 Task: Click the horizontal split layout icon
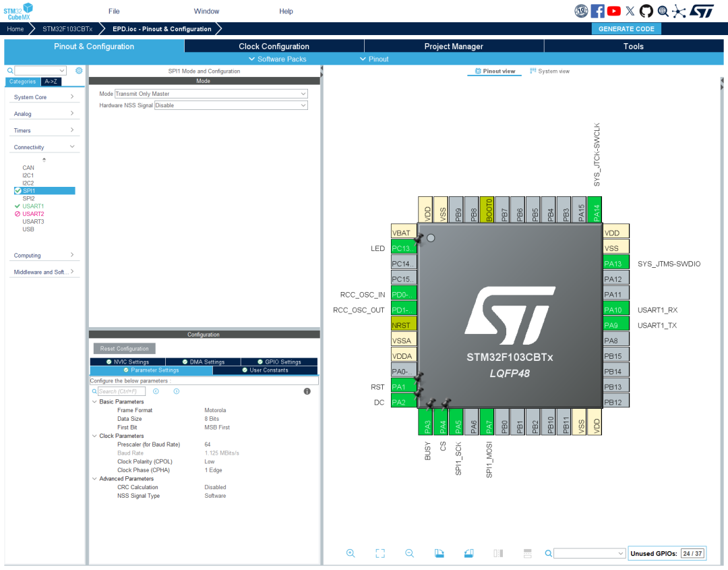pyautogui.click(x=527, y=553)
